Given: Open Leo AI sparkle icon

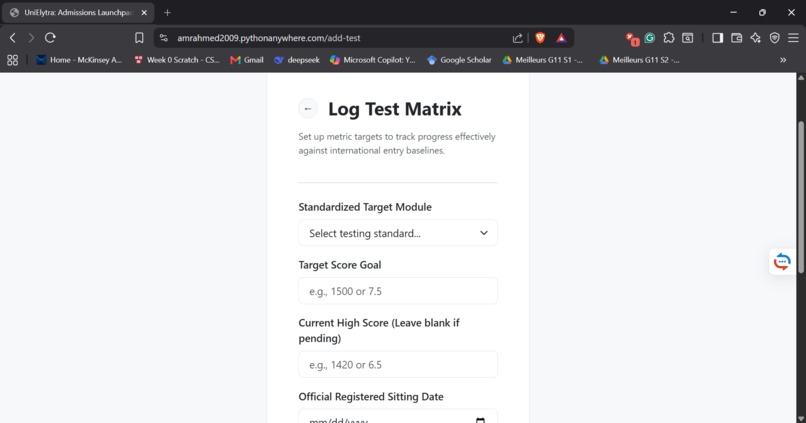Looking at the screenshot, I should tap(756, 38).
